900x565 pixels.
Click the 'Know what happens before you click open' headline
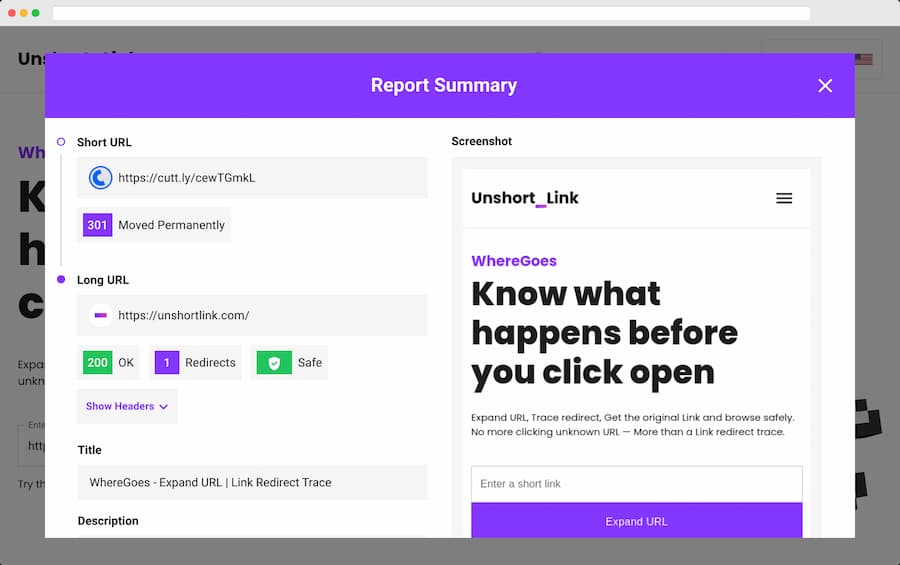tap(604, 334)
